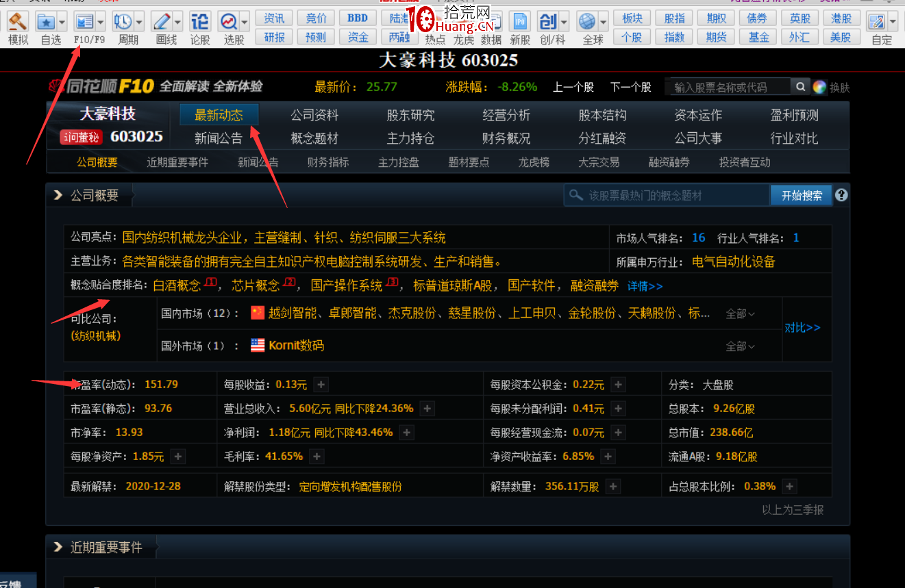Image resolution: width=905 pixels, height=588 pixels.
Task: Open the dropdown arrow beside F10/F9
Action: tap(101, 22)
